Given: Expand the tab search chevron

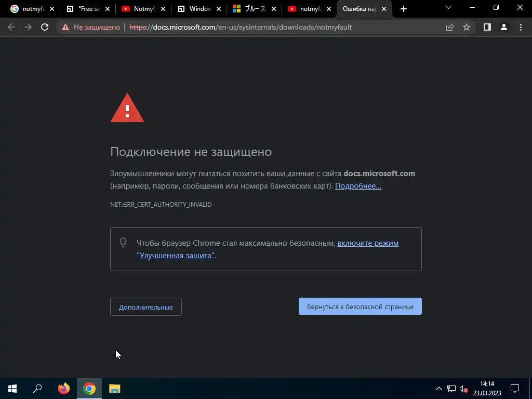Looking at the screenshot, I should pyautogui.click(x=448, y=7).
